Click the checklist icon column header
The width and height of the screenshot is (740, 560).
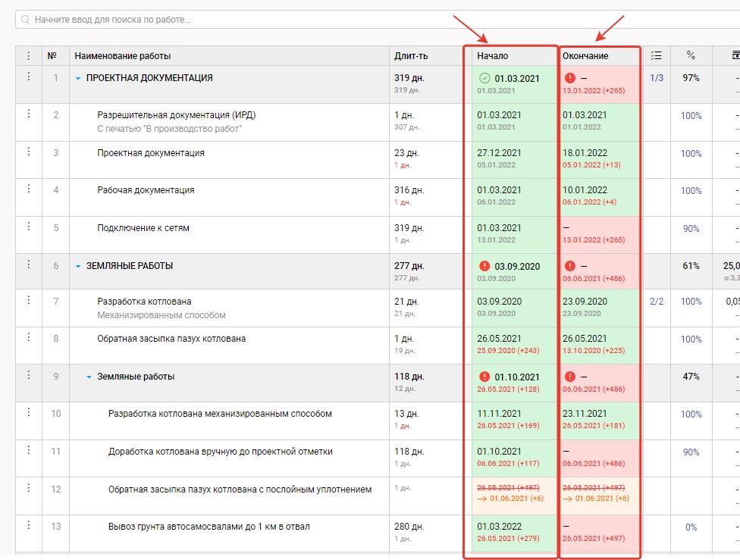[657, 55]
